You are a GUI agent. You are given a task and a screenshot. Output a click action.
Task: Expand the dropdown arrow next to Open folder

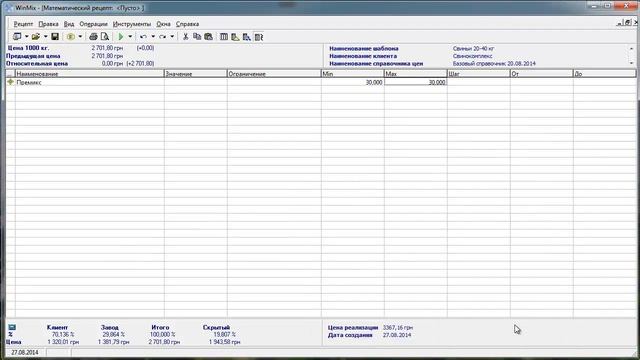coord(45,37)
